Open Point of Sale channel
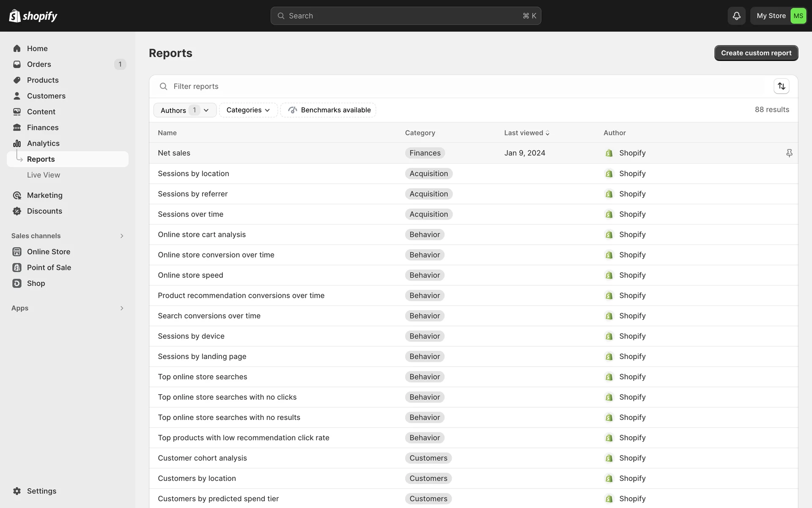This screenshot has width=812, height=508. tap(49, 268)
